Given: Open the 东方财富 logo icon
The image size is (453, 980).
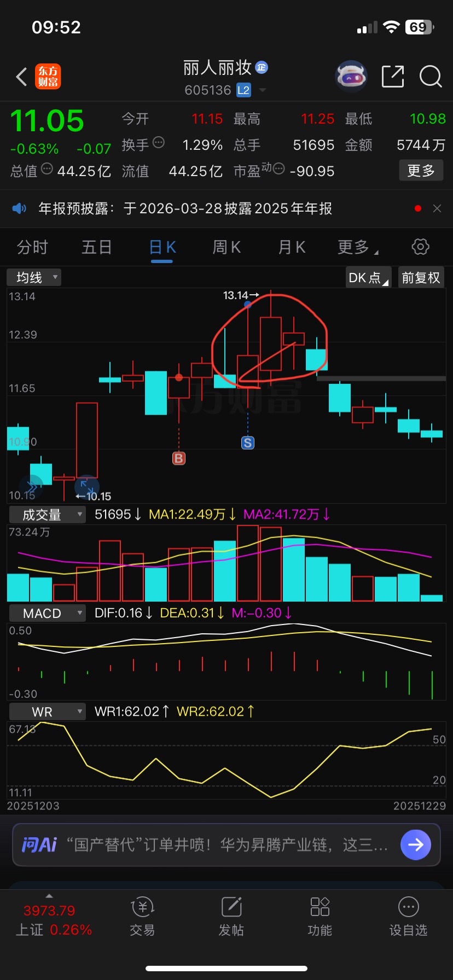Looking at the screenshot, I should pos(48,77).
